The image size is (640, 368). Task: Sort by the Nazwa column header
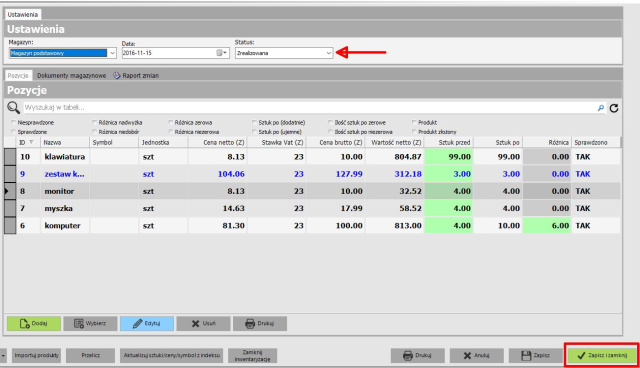pyautogui.click(x=64, y=142)
